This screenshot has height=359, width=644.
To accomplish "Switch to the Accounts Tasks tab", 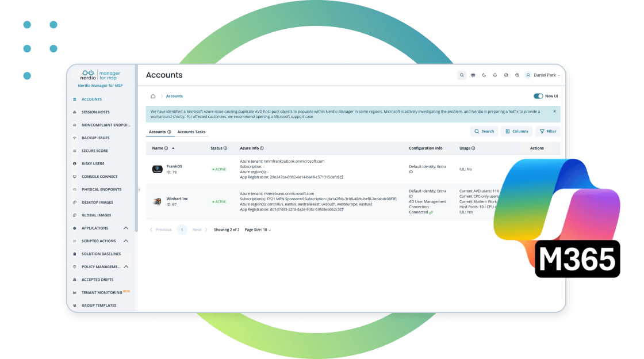I will coord(191,132).
